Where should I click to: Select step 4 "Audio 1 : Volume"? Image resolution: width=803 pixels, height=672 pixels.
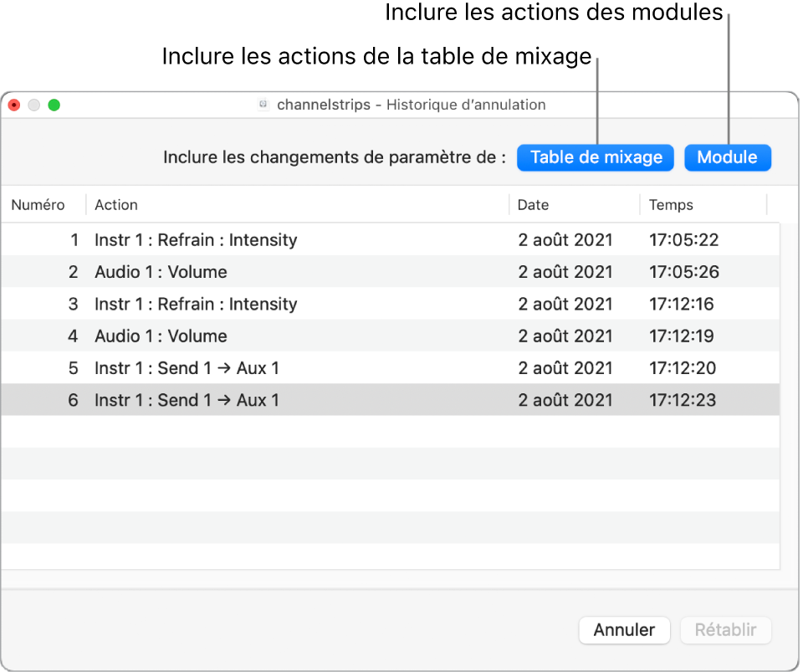coord(251,336)
